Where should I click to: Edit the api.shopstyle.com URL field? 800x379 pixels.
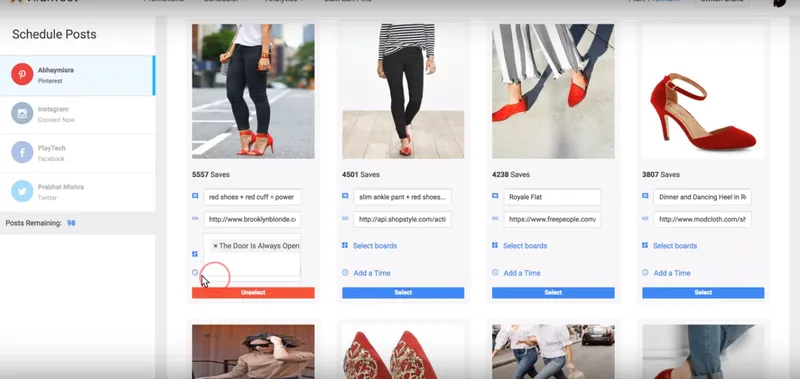click(403, 219)
